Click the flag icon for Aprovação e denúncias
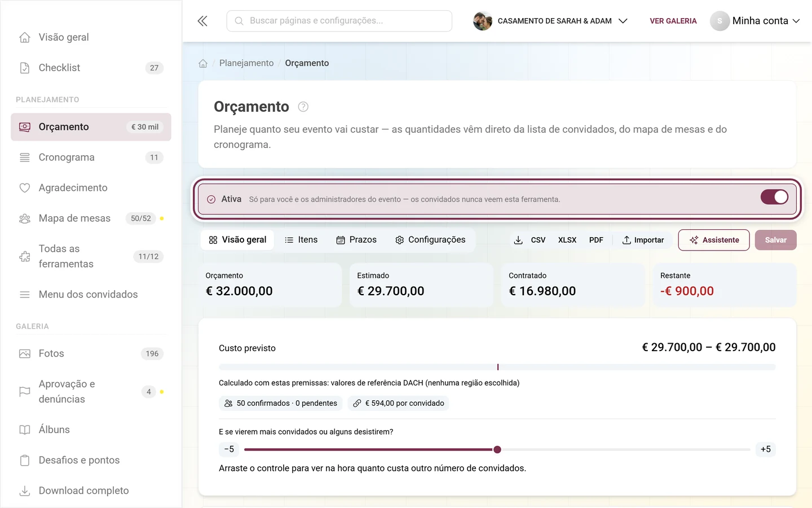 pyautogui.click(x=25, y=392)
